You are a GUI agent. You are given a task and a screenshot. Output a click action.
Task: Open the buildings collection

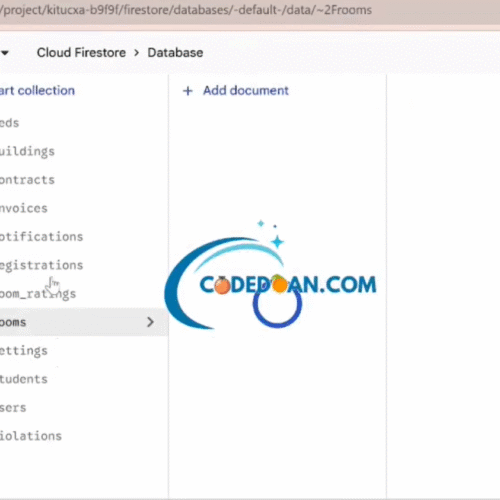pos(27,152)
